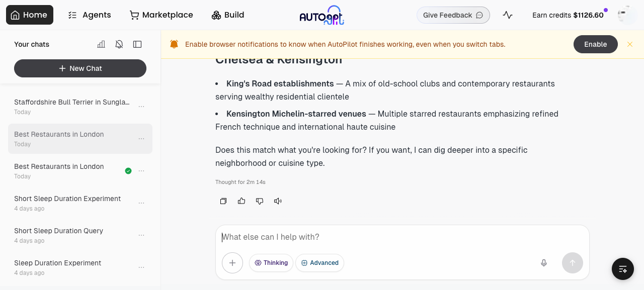Image resolution: width=644 pixels, height=290 pixels.
Task: Open the Marketplace page
Action: tap(161, 15)
